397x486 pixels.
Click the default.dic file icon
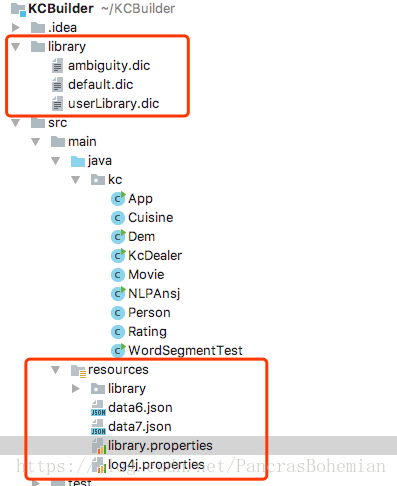coord(57,84)
